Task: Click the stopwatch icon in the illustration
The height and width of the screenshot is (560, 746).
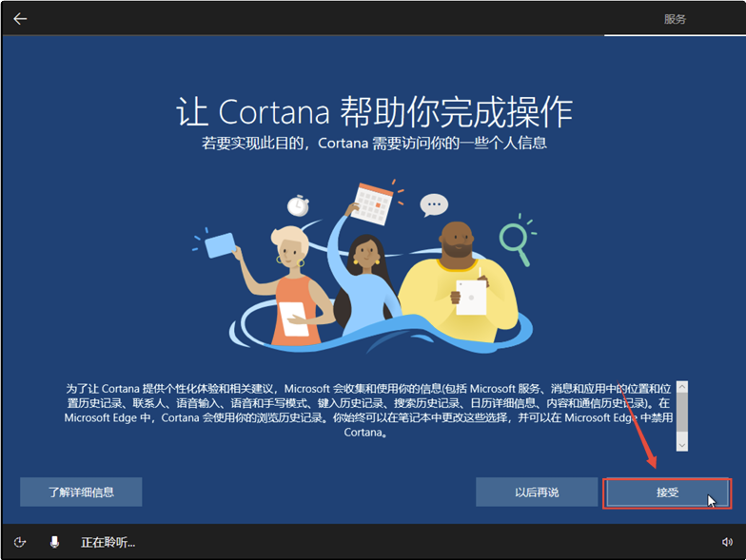Action: [x=299, y=204]
